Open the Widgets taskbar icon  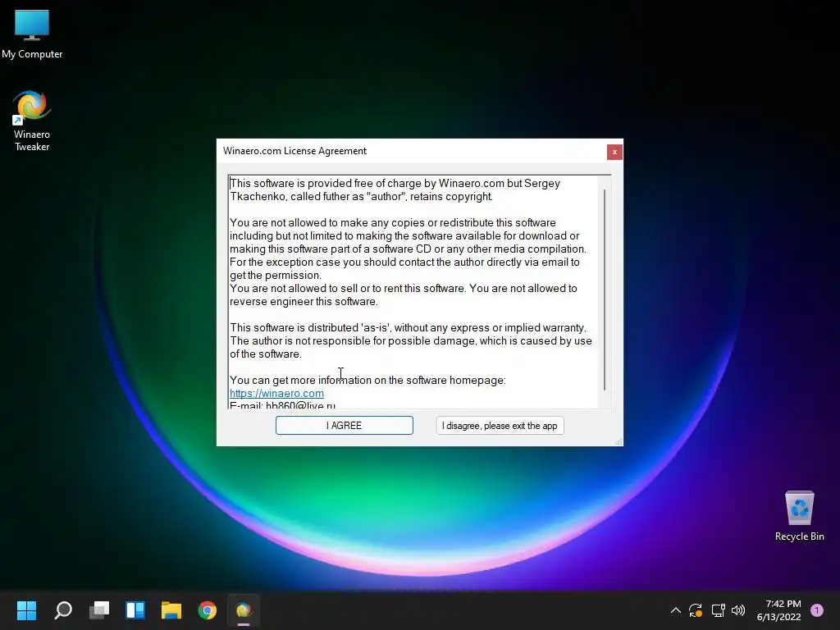tap(135, 610)
